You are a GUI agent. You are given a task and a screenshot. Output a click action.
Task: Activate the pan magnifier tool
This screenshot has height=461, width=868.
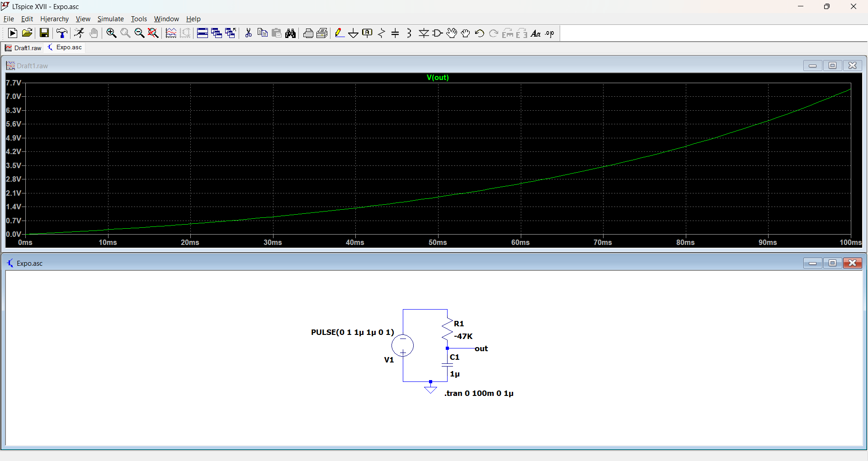125,33
